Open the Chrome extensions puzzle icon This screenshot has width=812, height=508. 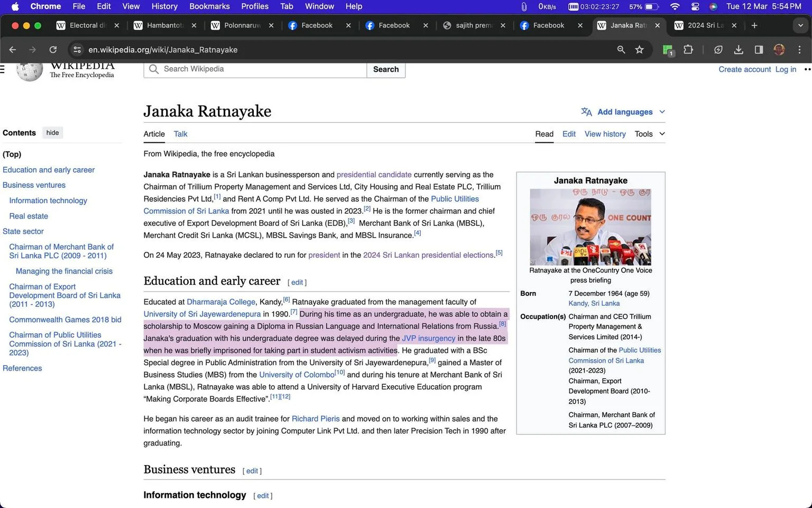click(x=688, y=50)
